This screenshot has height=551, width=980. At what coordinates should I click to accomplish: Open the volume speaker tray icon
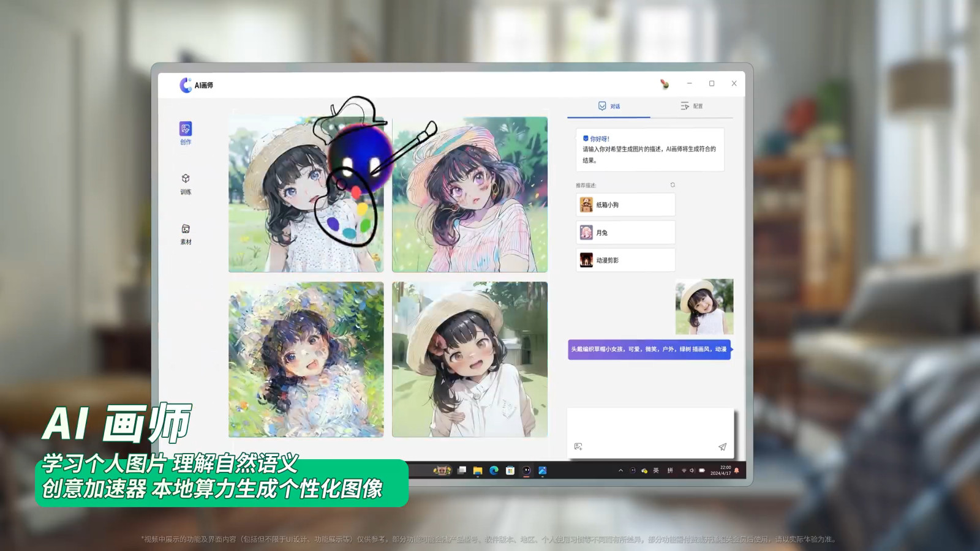[x=692, y=470]
